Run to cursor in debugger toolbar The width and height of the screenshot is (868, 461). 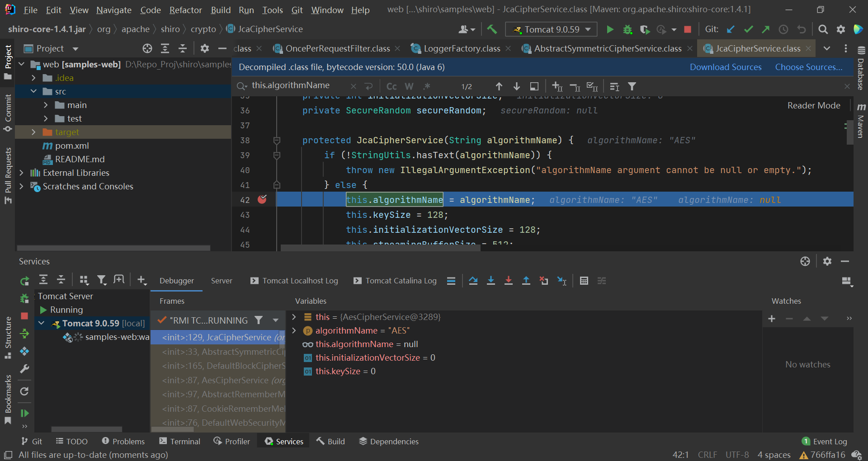point(562,281)
